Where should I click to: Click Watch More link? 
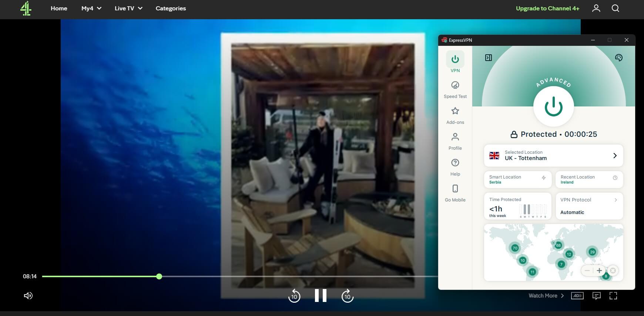coord(546,296)
